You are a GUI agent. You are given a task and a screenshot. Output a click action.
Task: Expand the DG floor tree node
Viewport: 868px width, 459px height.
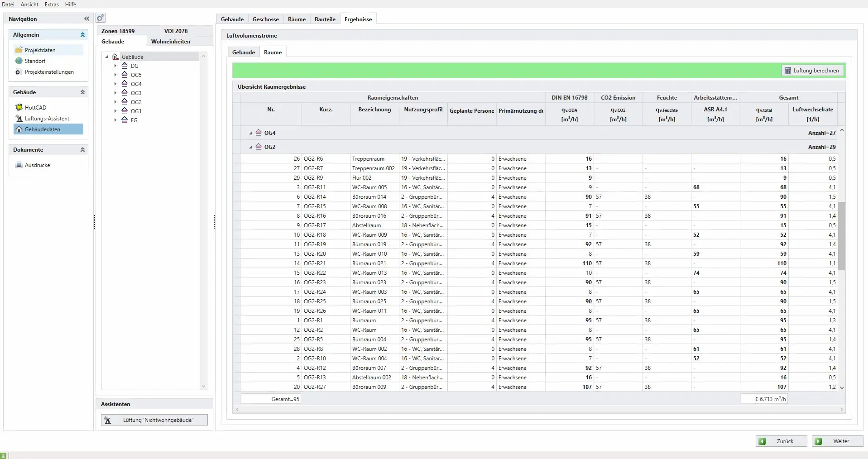point(115,66)
